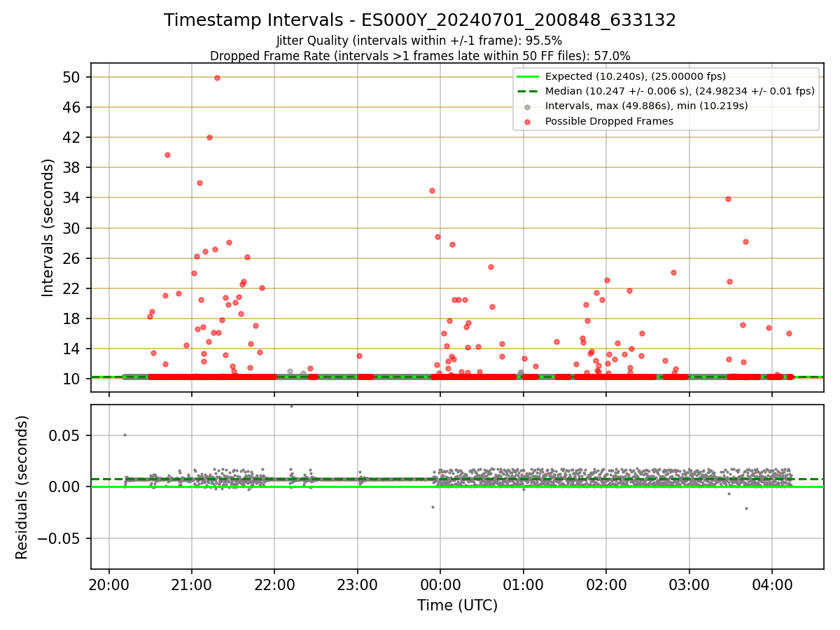Click the 'Time (UTC)' x-axis label
This screenshot has width=840, height=630.
tap(457, 605)
